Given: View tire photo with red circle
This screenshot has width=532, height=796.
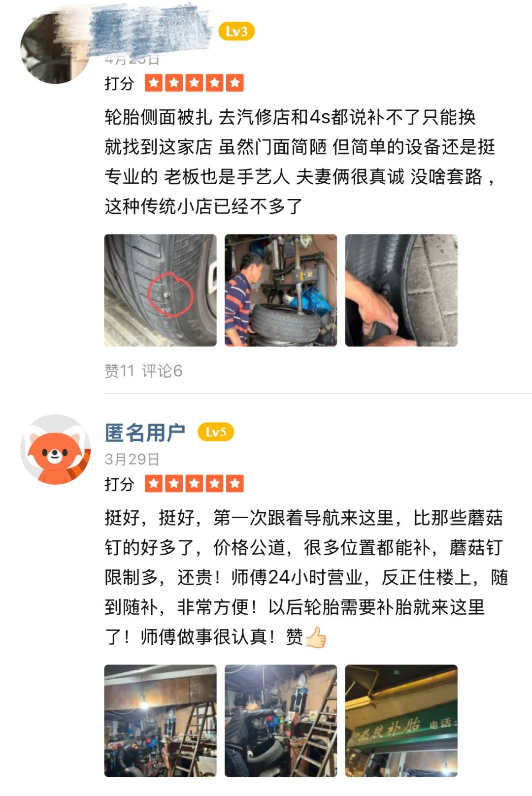Looking at the screenshot, I should (161, 290).
